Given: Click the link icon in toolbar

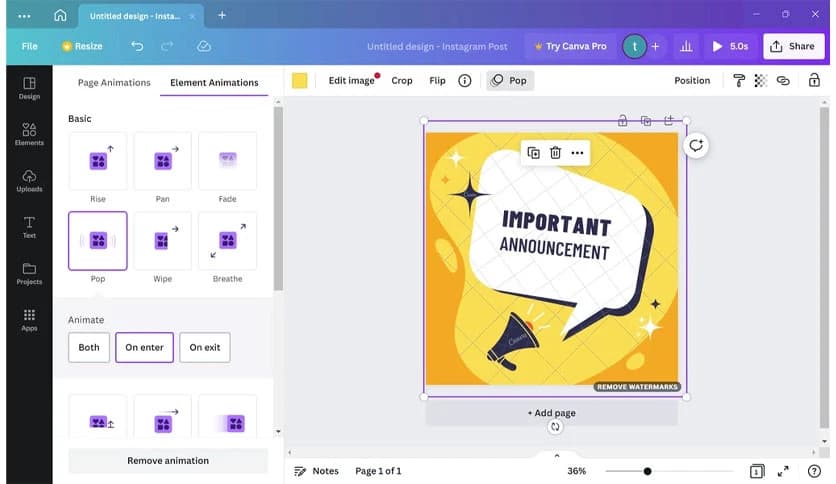Looking at the screenshot, I should pyautogui.click(x=783, y=80).
